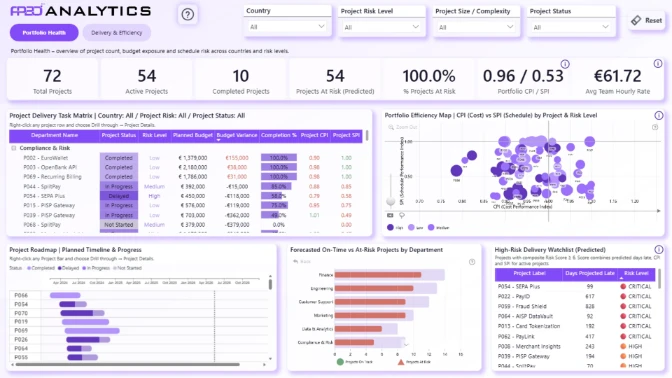Click orange high dot for P036 - Merchant Insights
The image size is (672, 378).
623,346
